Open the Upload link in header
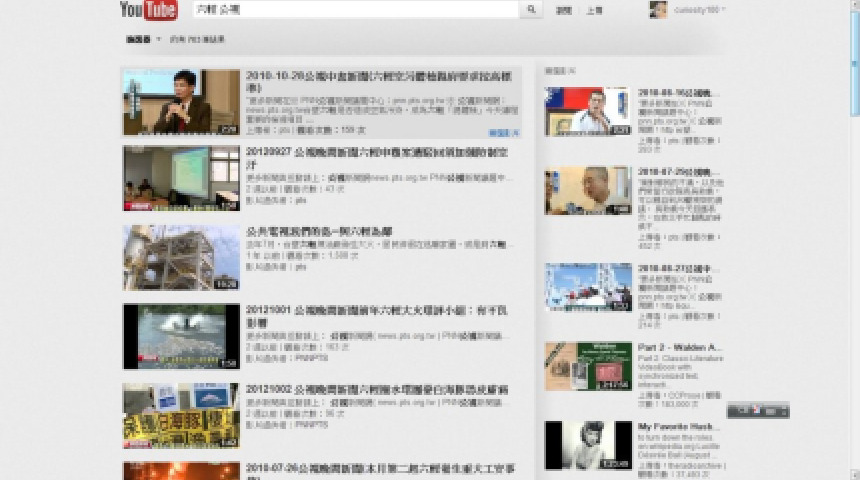This screenshot has width=860, height=480. coord(594,10)
